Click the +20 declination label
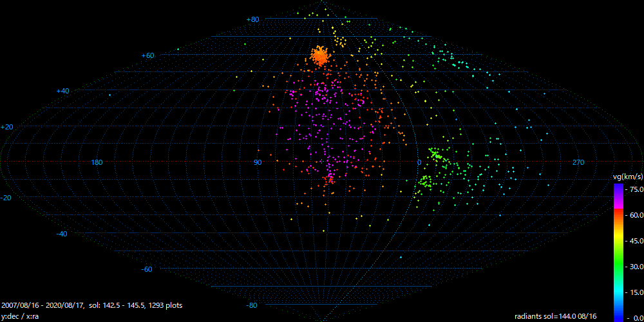Screen dimensions: 644x322 click(x=6, y=127)
